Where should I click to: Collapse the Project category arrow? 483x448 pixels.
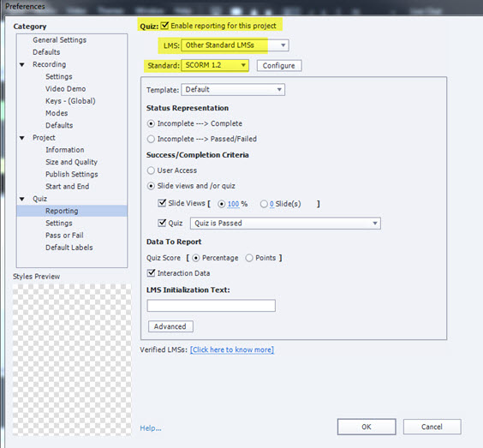click(22, 138)
